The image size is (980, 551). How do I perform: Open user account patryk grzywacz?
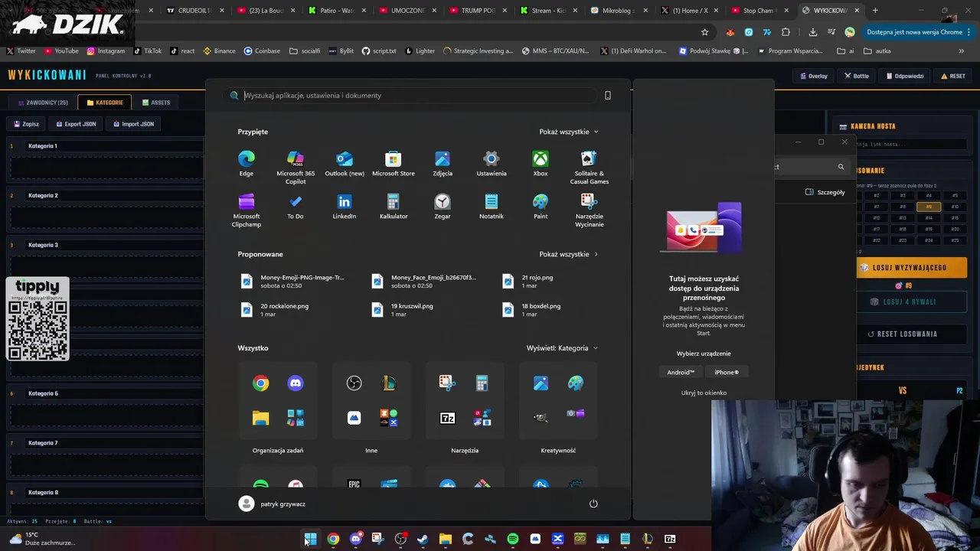tap(272, 504)
